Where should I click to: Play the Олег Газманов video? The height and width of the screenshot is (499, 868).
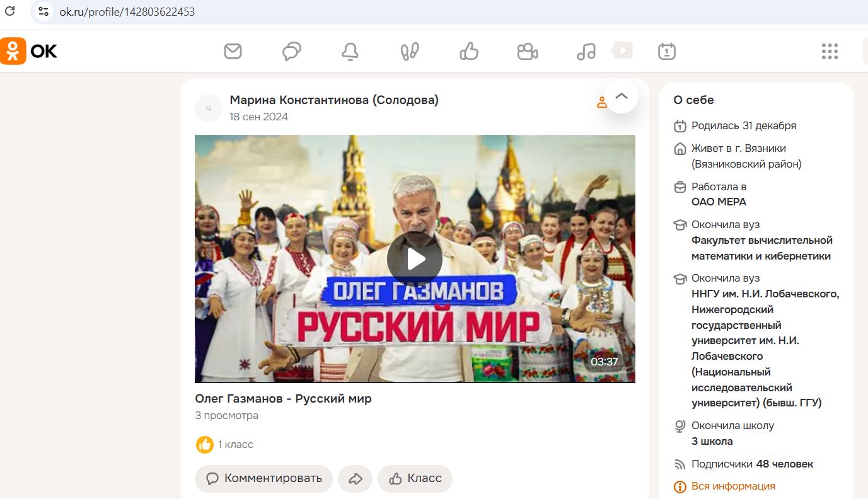point(414,259)
